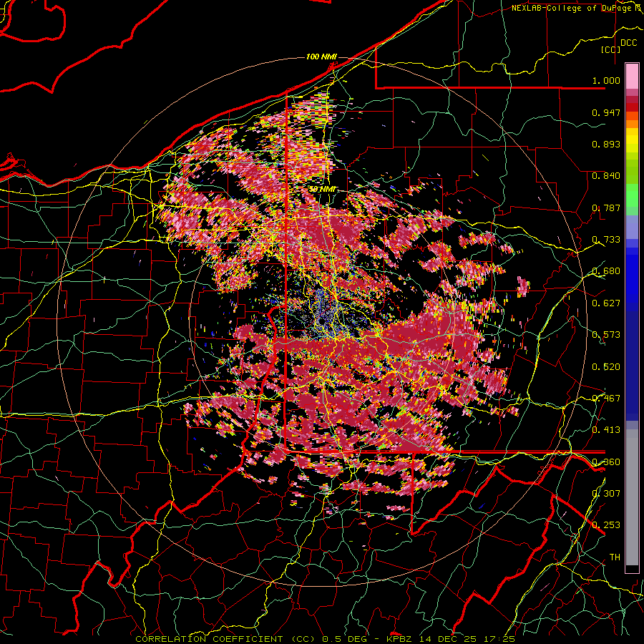Select the 0.787 scale value
The height and width of the screenshot is (644, 644).
click(x=606, y=208)
